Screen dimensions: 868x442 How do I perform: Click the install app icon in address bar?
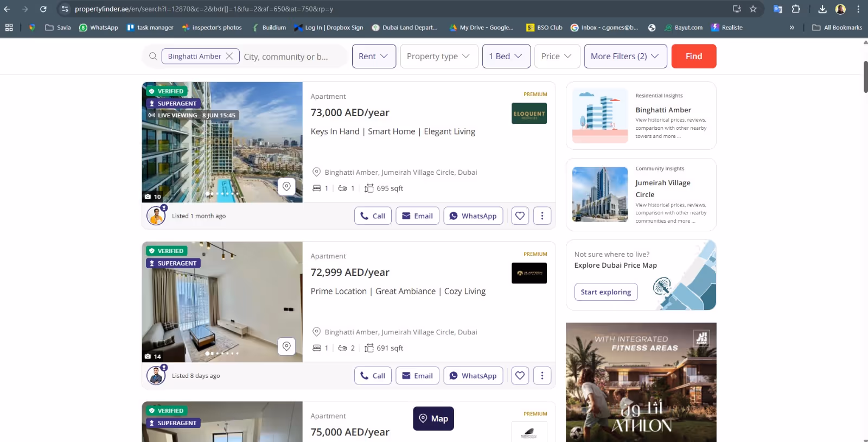click(737, 9)
